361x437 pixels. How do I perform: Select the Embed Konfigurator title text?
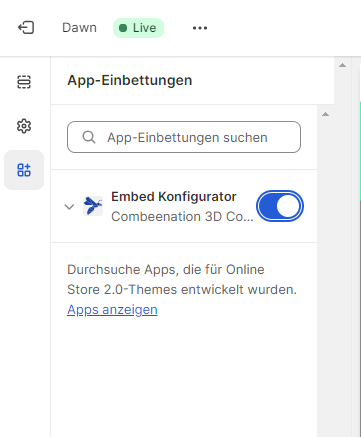(x=174, y=197)
